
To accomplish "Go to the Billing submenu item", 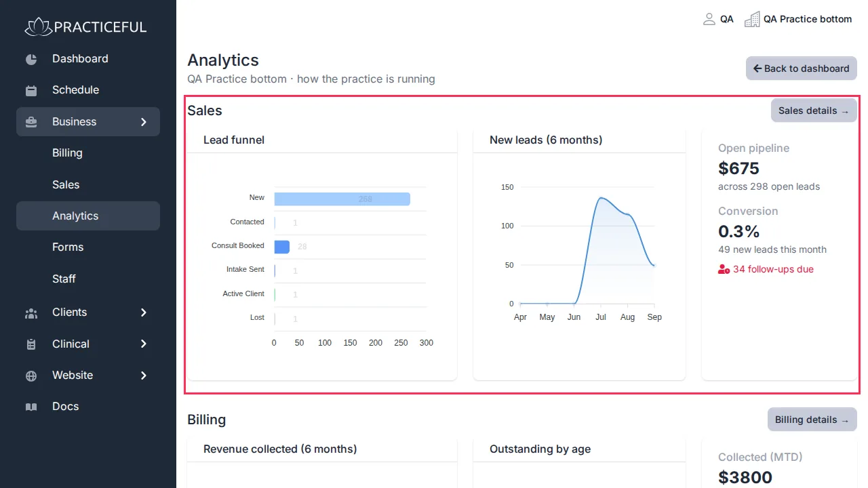I will [88, 153].
